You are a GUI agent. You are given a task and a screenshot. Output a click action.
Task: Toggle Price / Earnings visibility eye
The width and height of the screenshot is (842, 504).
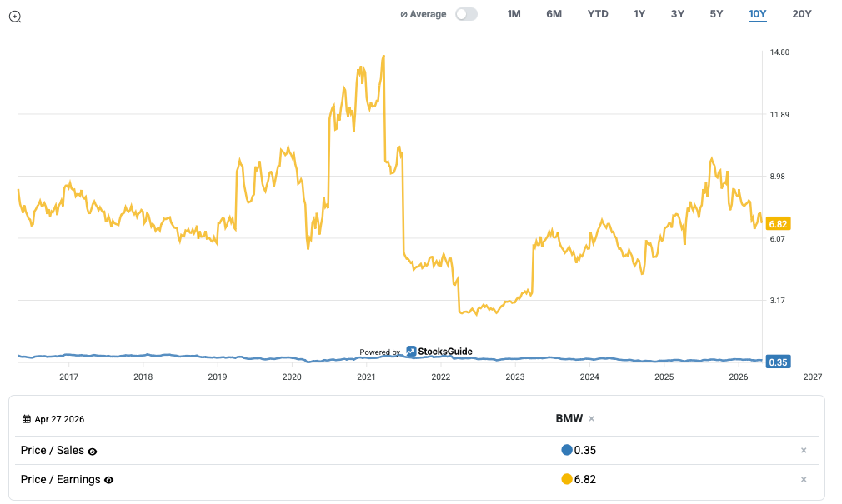coord(108,480)
